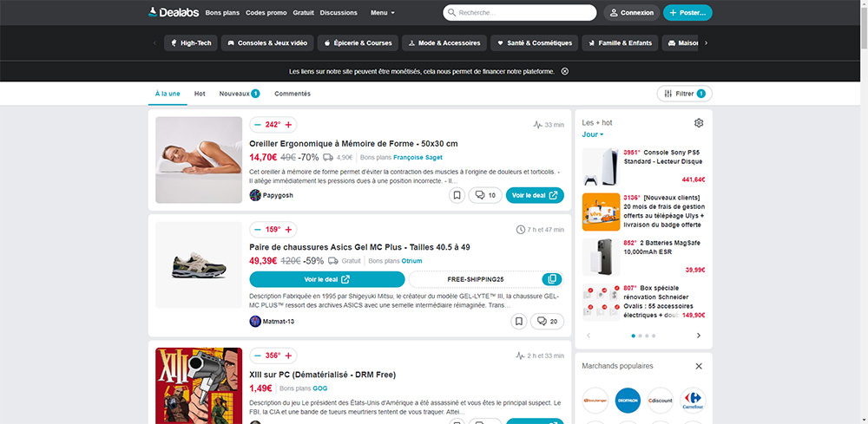Open Bons plans in the top navigation
This screenshot has height=424, width=868.
pos(222,13)
